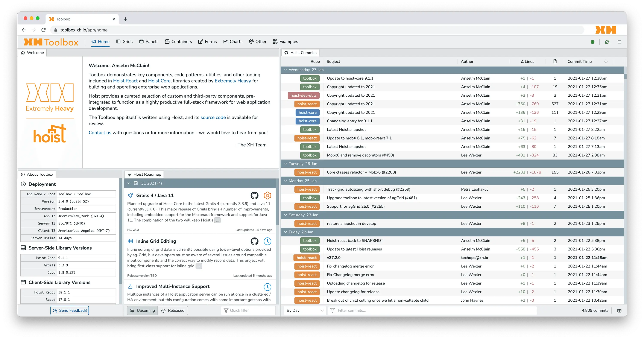Click the Quick filter input field
644x339 pixels.
248,310
